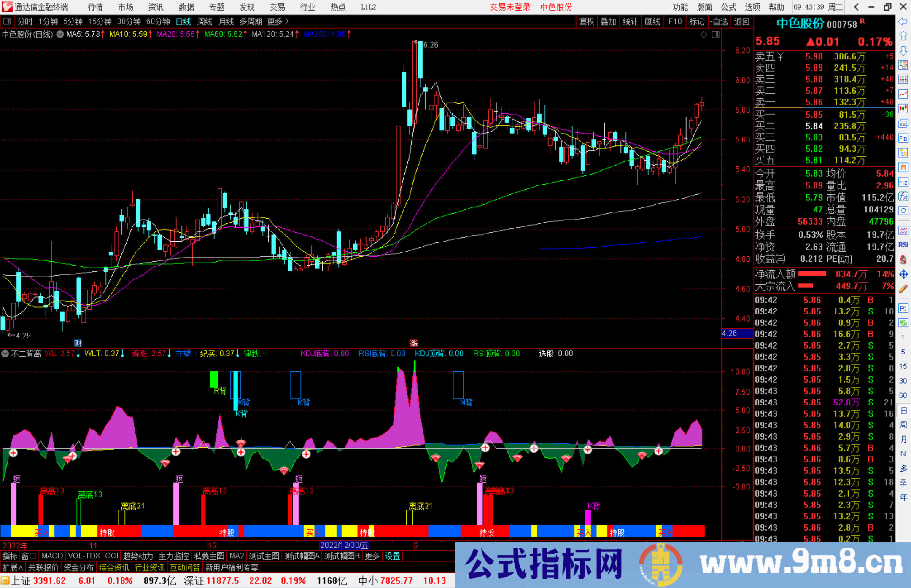Open the 复权 dropdown in the chart toolbar

(587, 21)
